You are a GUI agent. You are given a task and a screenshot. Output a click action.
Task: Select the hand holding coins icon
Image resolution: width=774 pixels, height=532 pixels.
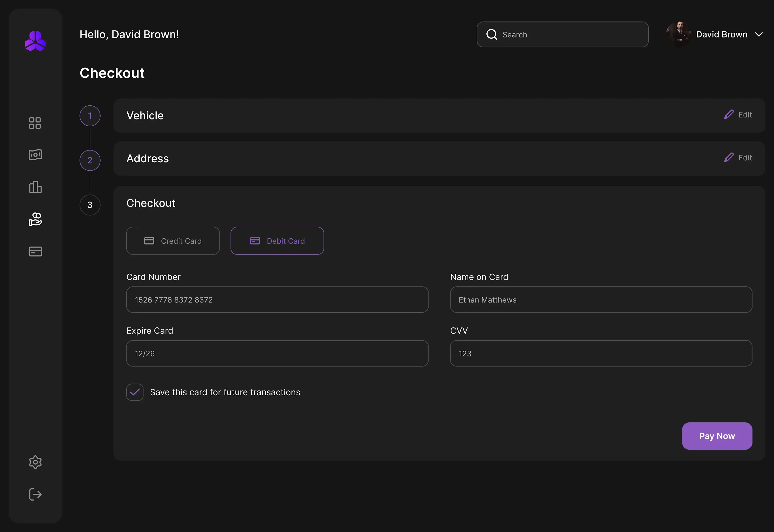pos(35,219)
